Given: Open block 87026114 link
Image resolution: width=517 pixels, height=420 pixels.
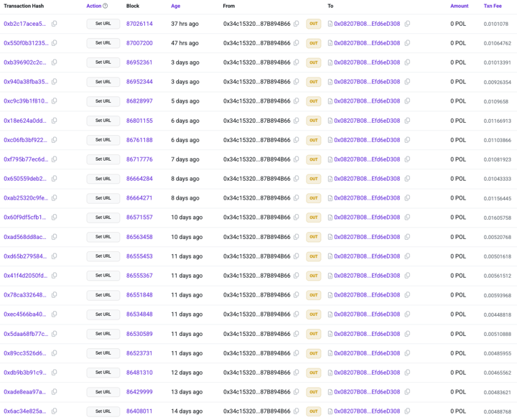Looking at the screenshot, I should 139,24.
